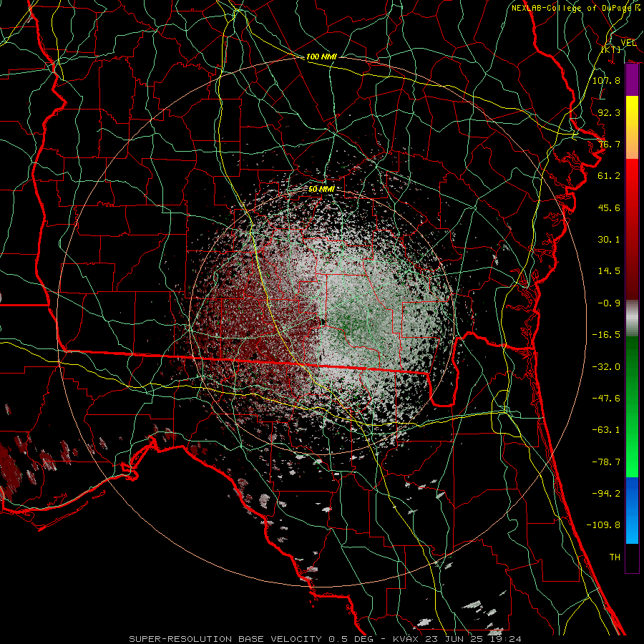Click the 100 NMI range ring label
Screen dimensions: 644x644
pyautogui.click(x=321, y=57)
